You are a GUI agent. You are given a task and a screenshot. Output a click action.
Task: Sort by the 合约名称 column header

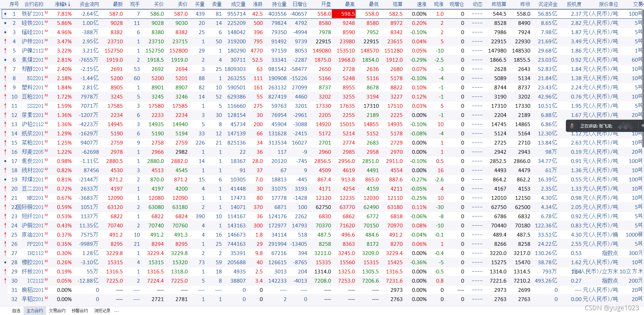34,4
